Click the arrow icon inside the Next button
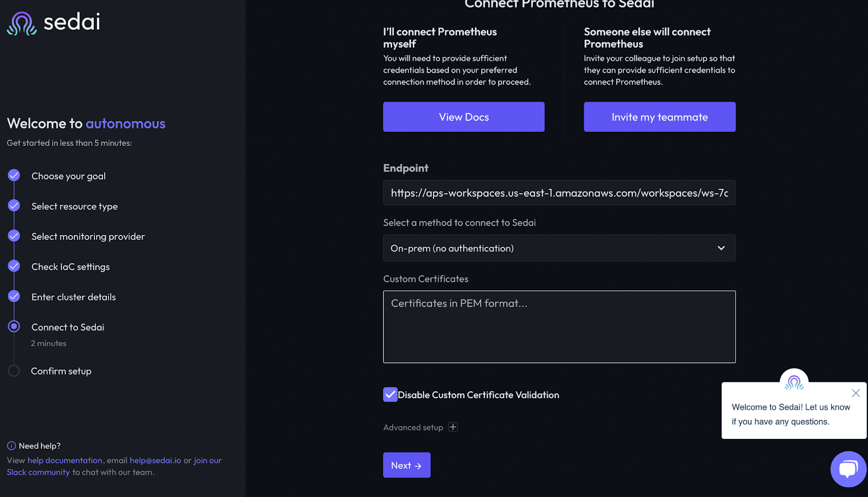868x497 pixels. [418, 465]
